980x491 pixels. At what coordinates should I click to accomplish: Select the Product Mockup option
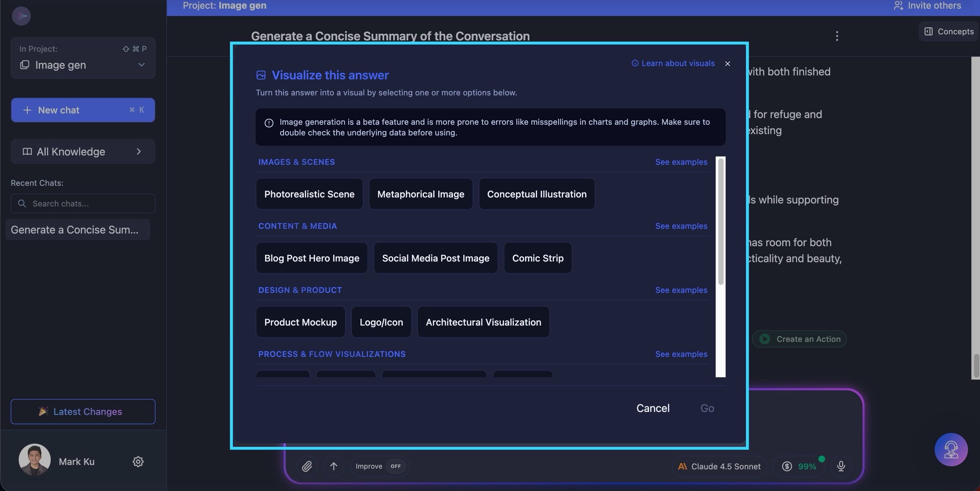[x=300, y=322]
